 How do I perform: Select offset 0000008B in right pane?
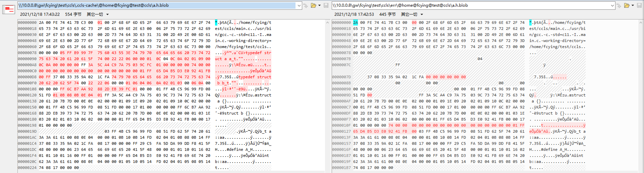pos(341,83)
